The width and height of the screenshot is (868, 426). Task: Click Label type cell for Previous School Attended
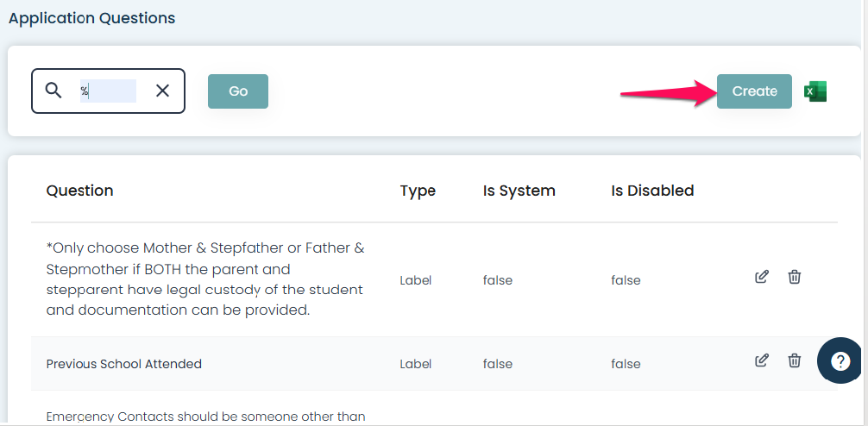click(x=415, y=364)
